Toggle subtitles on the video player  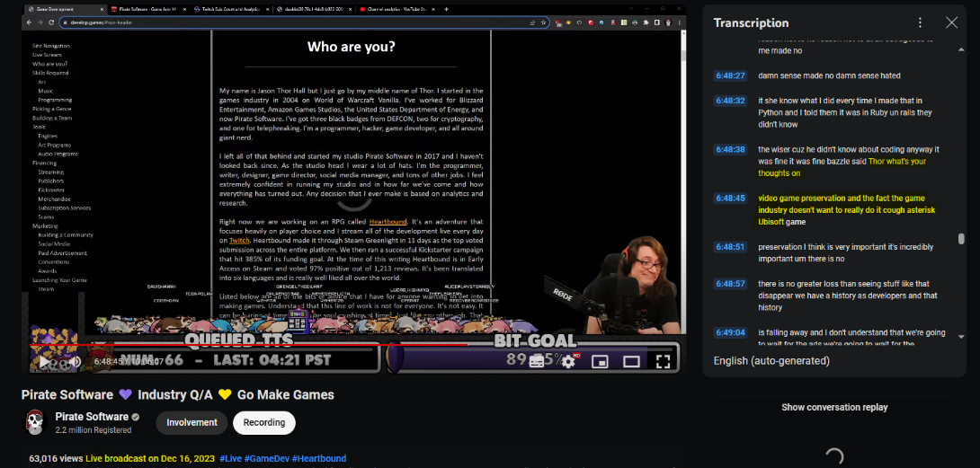537,362
